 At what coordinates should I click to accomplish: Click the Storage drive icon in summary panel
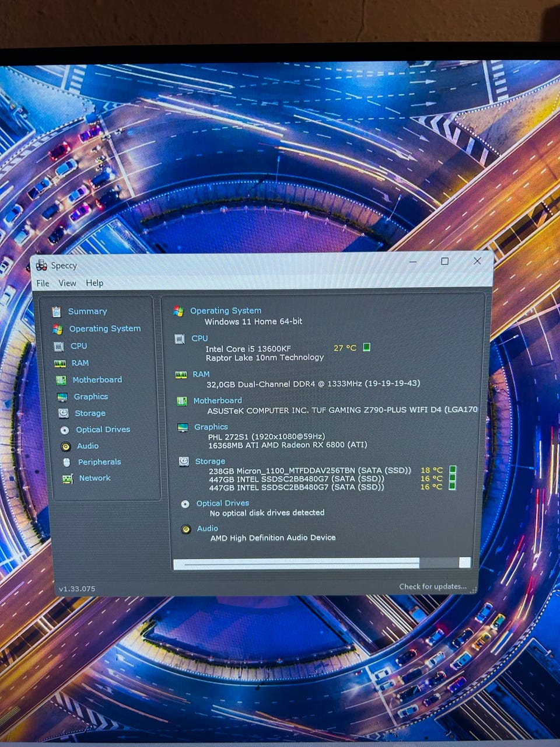click(184, 462)
